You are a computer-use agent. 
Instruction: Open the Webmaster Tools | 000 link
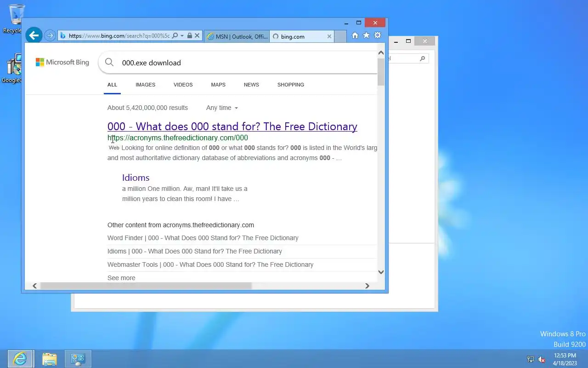point(210,264)
